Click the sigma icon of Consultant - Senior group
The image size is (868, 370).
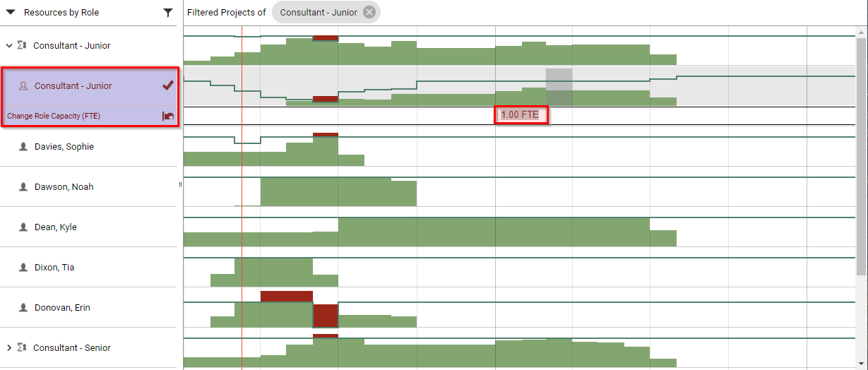[x=22, y=347]
